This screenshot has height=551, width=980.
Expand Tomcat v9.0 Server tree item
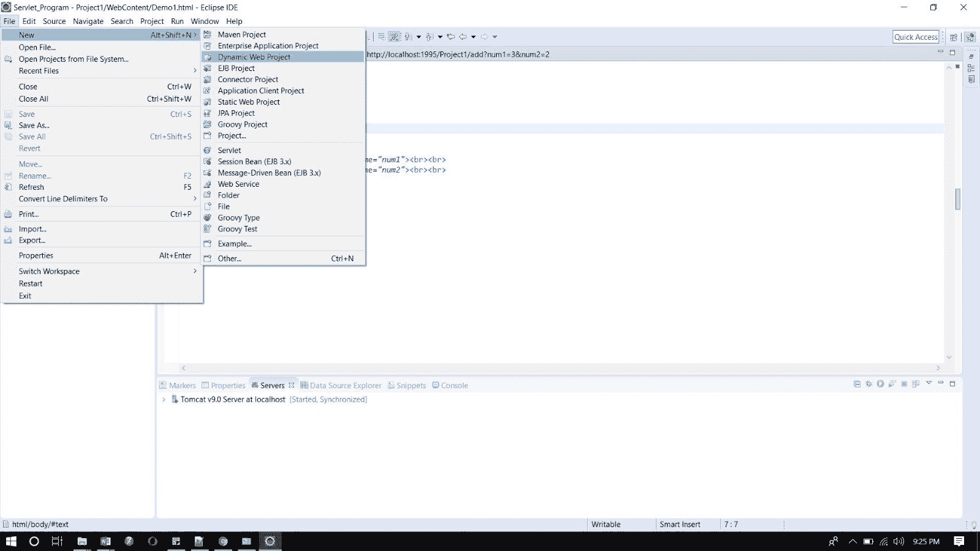tap(164, 399)
